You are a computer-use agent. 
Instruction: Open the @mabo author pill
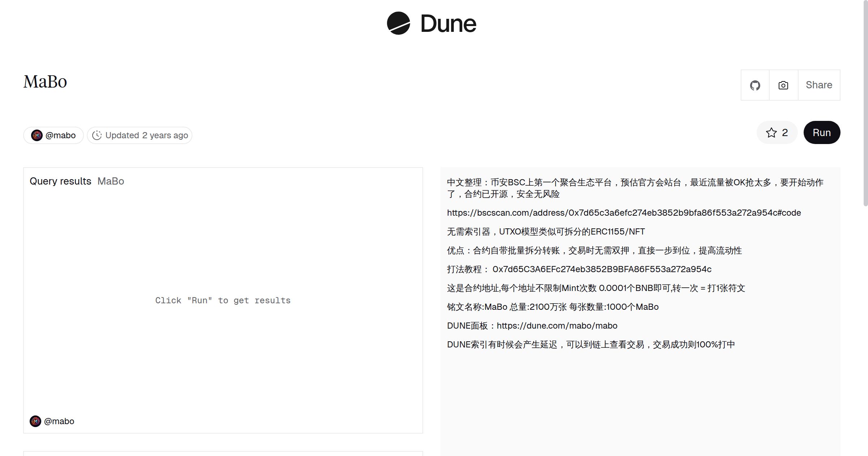click(60, 135)
